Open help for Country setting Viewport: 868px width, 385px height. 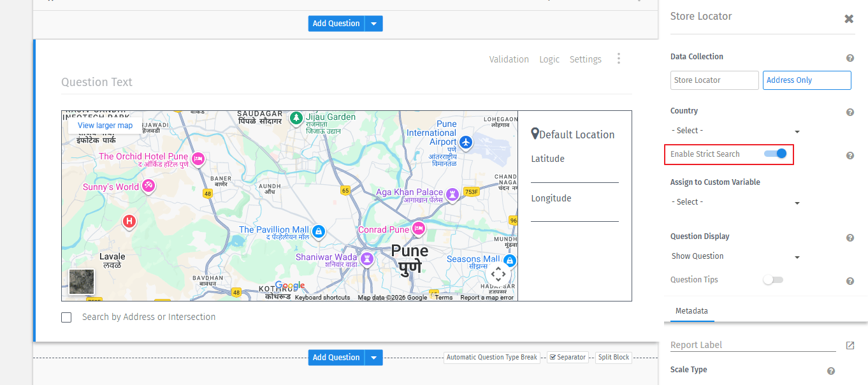[x=850, y=112]
